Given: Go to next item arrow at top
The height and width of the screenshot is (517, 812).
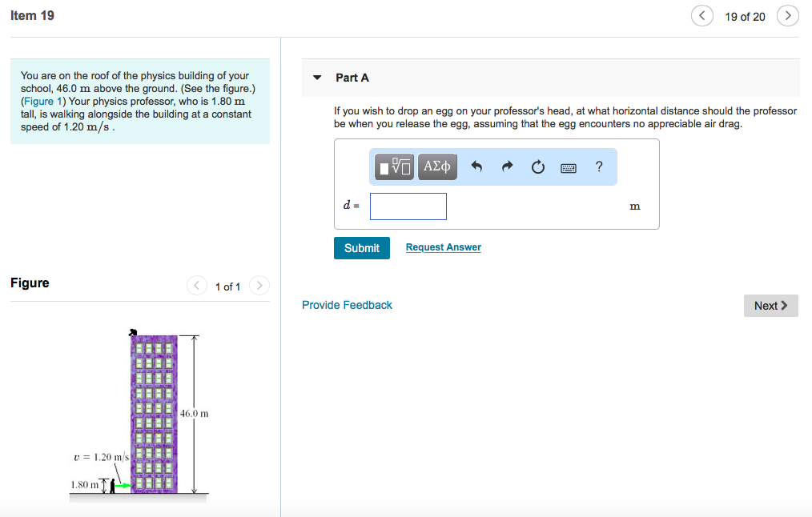Looking at the screenshot, I should [788, 16].
